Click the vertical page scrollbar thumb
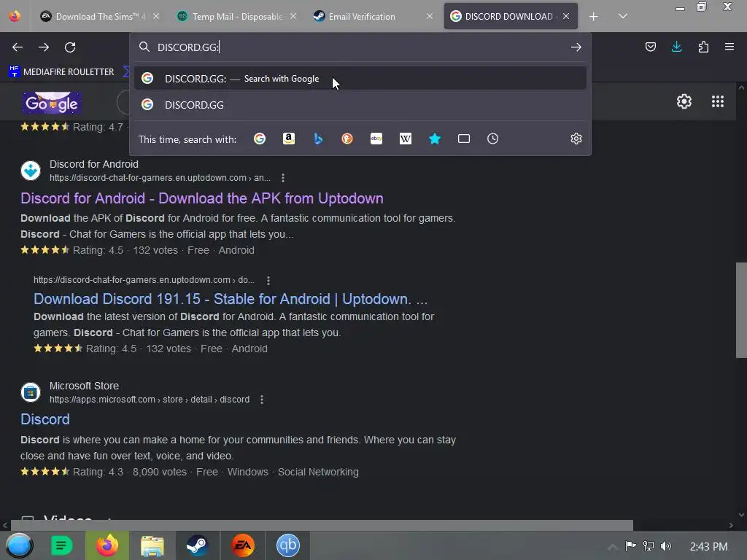 coord(741,310)
